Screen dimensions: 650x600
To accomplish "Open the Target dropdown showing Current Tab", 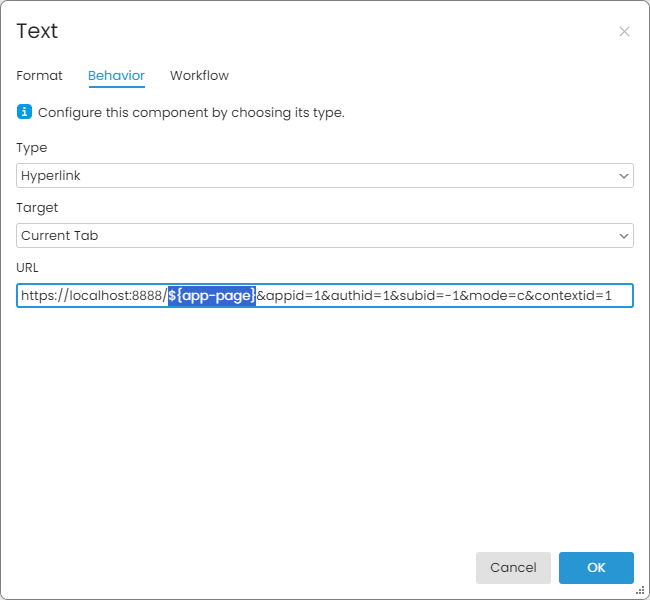I will (x=310, y=236).
